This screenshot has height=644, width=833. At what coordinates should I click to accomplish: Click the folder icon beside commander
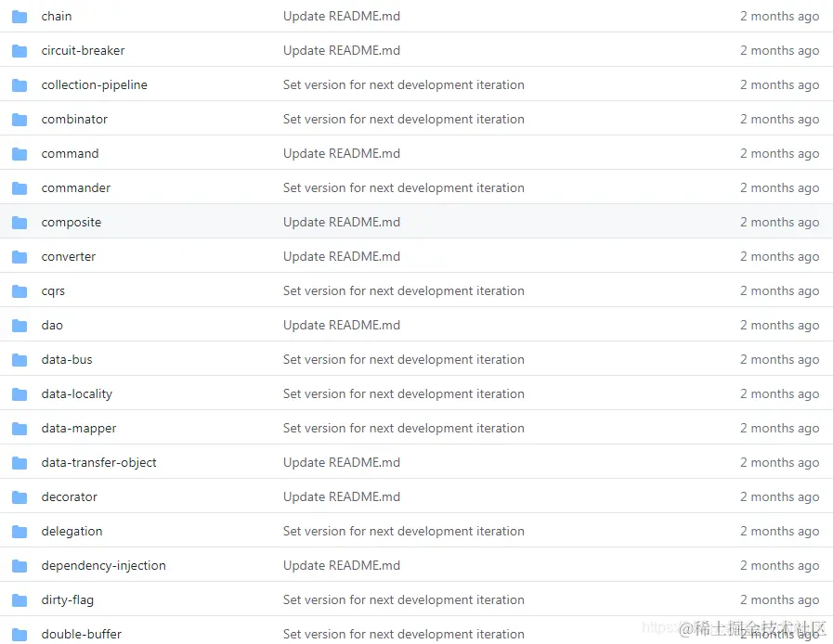(x=20, y=188)
